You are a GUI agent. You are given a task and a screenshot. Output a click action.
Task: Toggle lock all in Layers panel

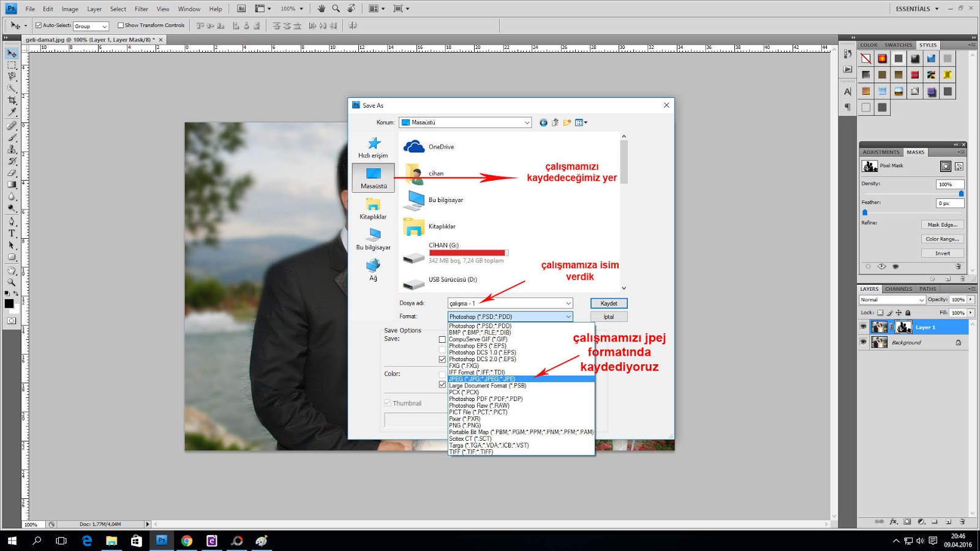point(908,313)
